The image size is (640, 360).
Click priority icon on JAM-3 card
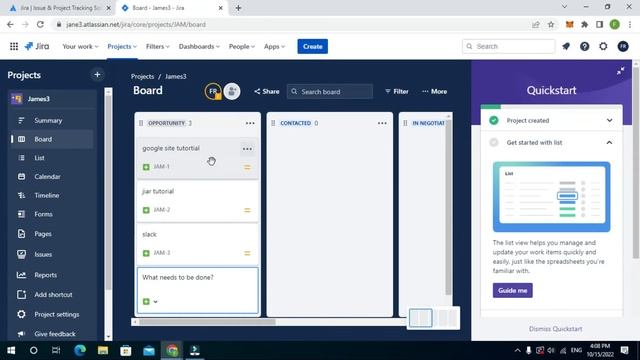pos(247,253)
